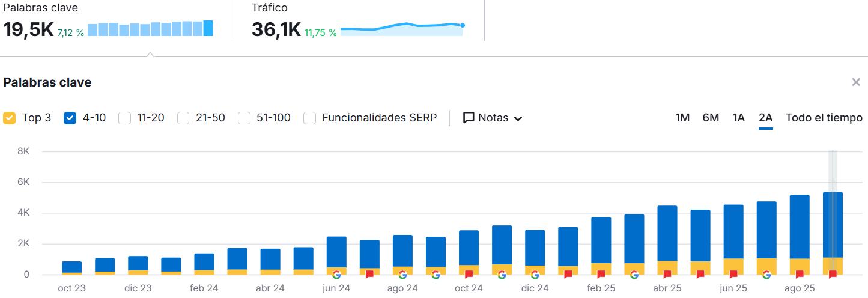
Task: Open red note flag under feb 25 bar
Action: [601, 275]
